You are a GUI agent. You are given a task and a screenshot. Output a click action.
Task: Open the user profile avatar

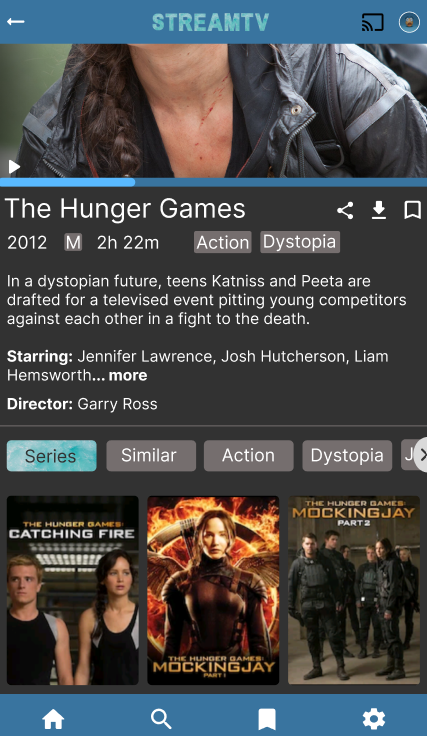[x=409, y=22]
